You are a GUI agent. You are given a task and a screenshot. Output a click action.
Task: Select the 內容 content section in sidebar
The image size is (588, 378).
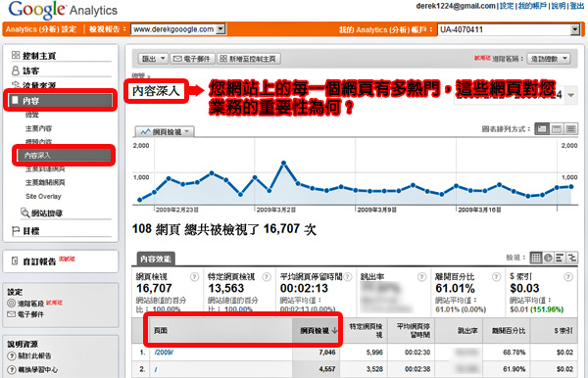coord(61,101)
